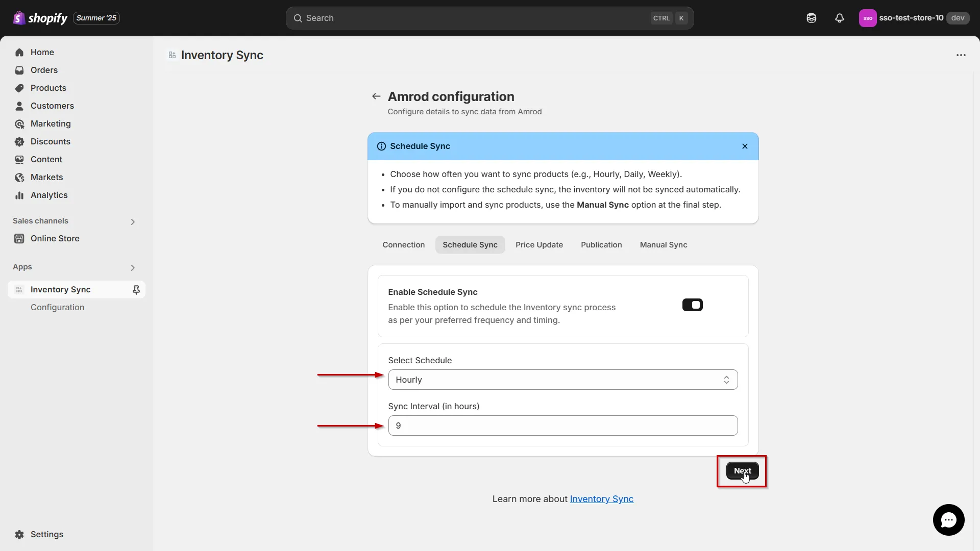The height and width of the screenshot is (551, 980).
Task: Open the notifications bell
Action: tap(840, 18)
